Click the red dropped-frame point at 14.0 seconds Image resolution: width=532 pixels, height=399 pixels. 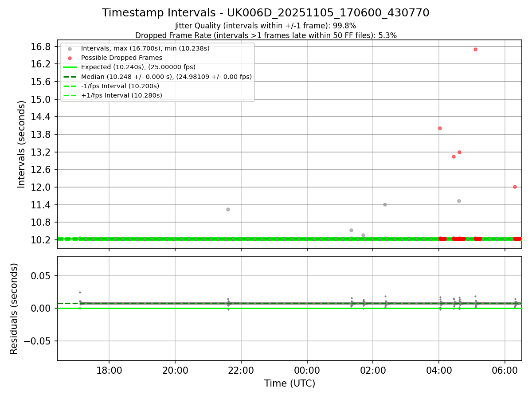pos(440,128)
